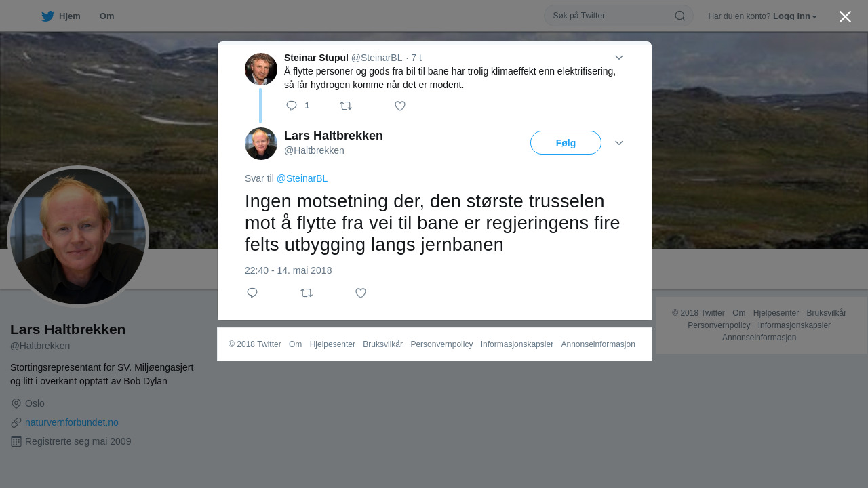Open the Om menu item
Screen dimensions: 868x488
[x=106, y=16]
